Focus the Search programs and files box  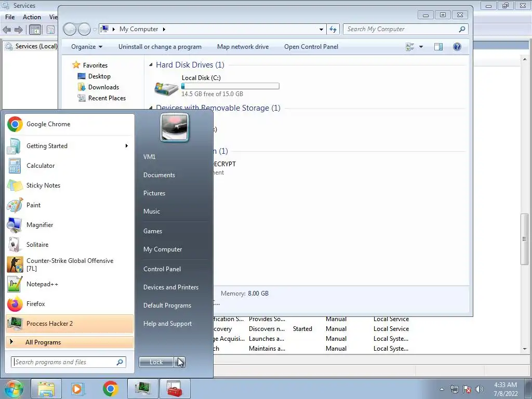tap(69, 362)
